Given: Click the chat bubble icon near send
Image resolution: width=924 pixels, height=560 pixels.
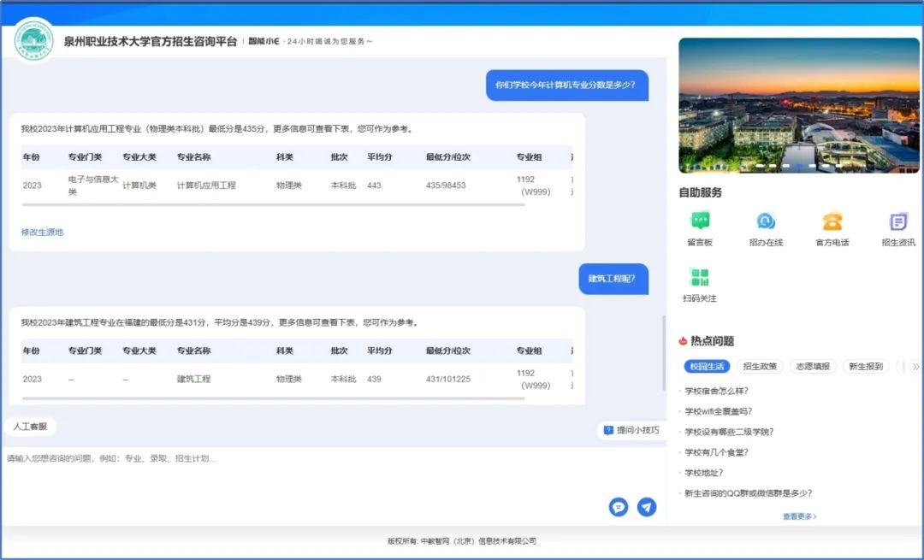Looking at the screenshot, I should coord(618,507).
